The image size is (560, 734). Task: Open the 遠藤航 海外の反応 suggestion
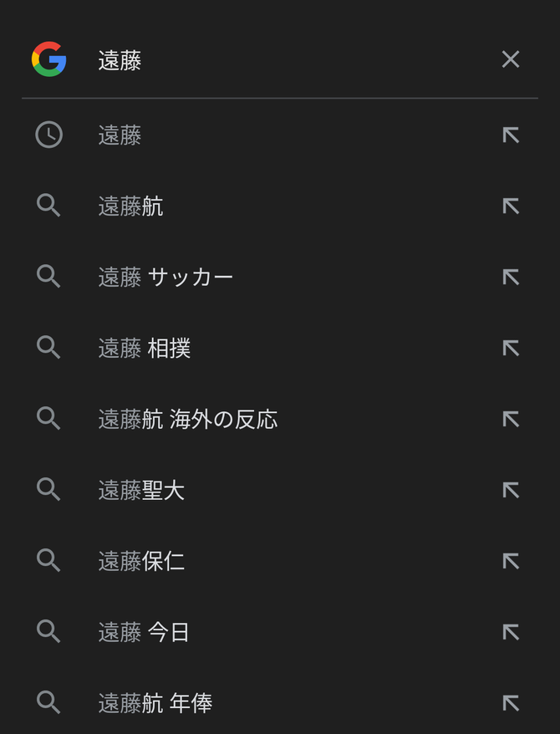(x=187, y=420)
